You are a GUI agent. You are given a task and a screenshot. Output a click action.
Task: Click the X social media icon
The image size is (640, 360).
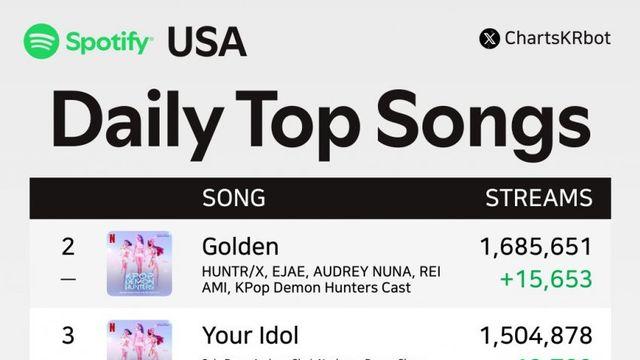pyautogui.click(x=489, y=39)
